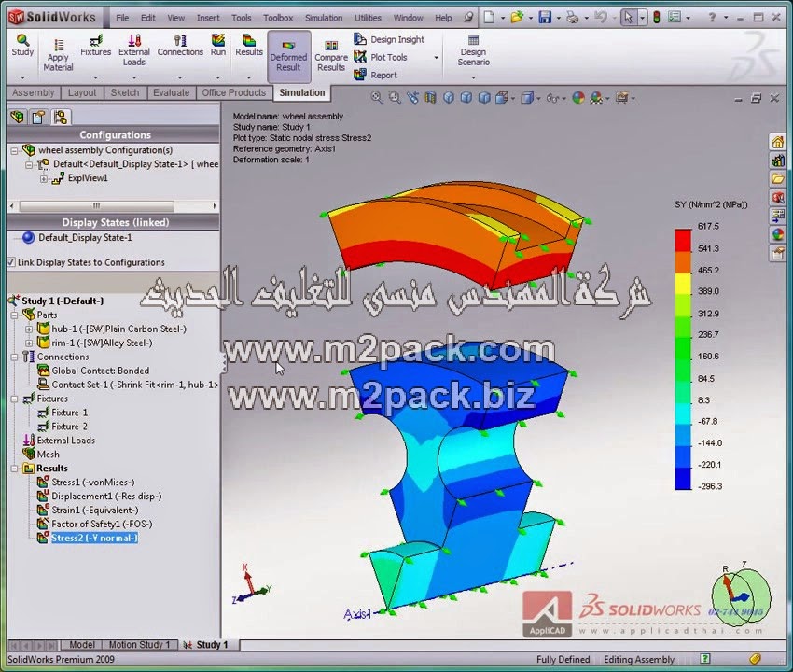Screen dimensions: 793x672
Task: Expand the External Loads dropdown arrow
Action: [x=134, y=77]
